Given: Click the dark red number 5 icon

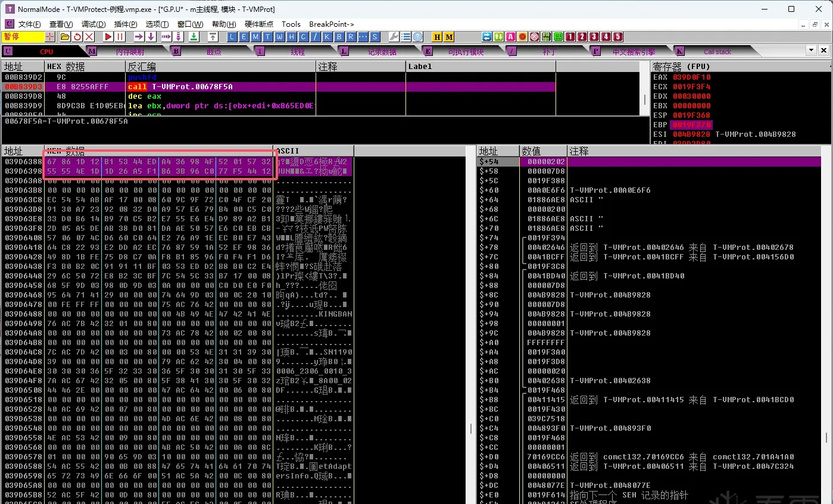Looking at the screenshot, I should (617, 36).
